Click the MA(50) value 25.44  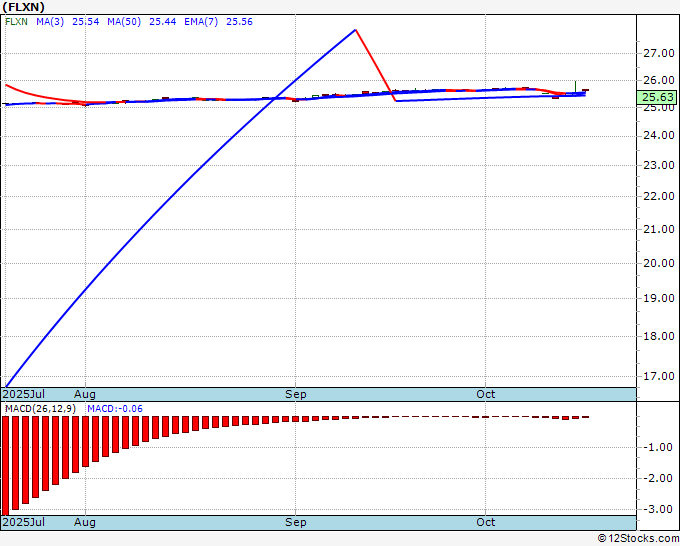tap(163, 22)
